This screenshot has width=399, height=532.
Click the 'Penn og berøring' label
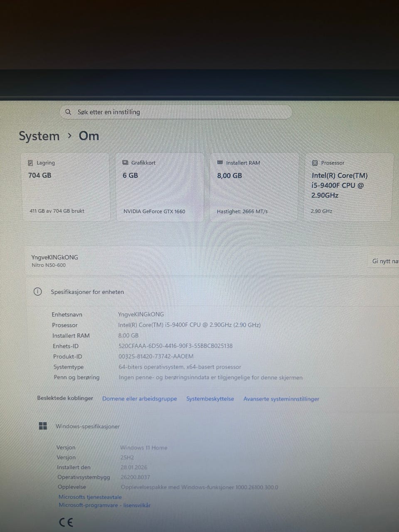tap(77, 377)
